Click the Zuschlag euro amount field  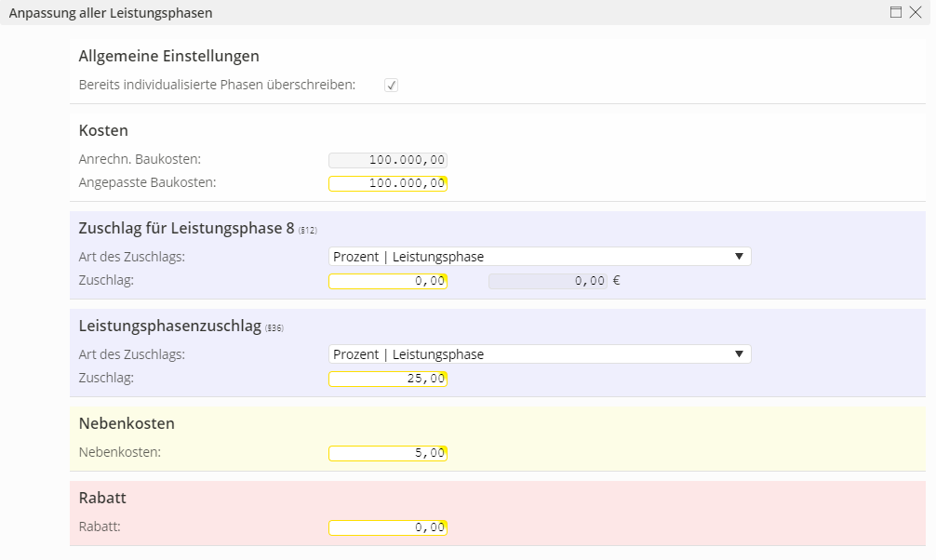pyautogui.click(x=547, y=281)
